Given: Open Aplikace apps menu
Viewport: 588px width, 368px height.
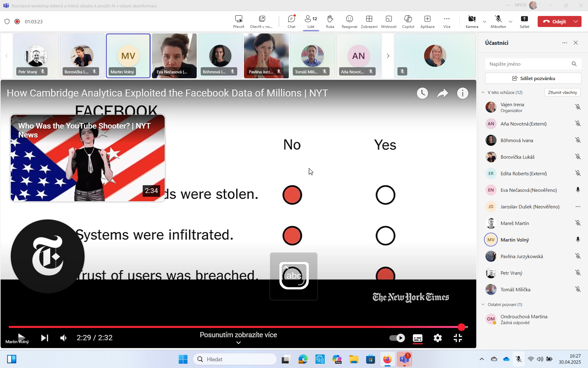Looking at the screenshot, I should (x=427, y=21).
